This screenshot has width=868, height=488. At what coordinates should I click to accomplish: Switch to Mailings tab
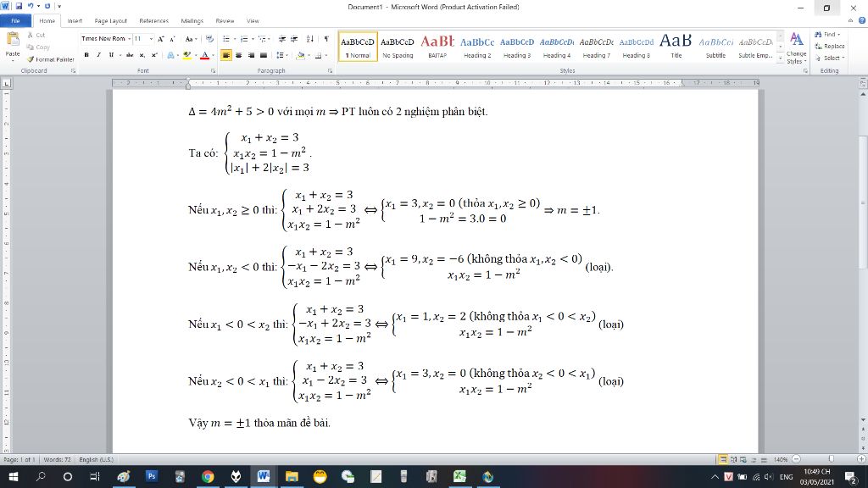[x=192, y=21]
